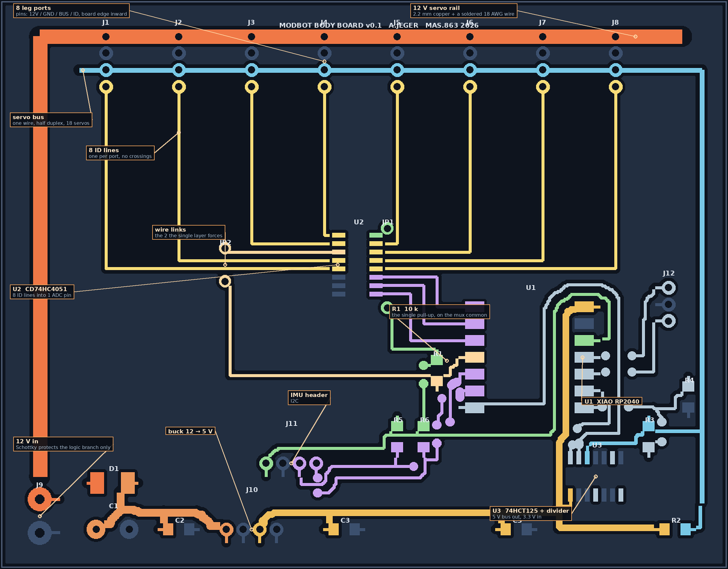Click the J12 header designator
The image size is (728, 569).
pos(668,273)
